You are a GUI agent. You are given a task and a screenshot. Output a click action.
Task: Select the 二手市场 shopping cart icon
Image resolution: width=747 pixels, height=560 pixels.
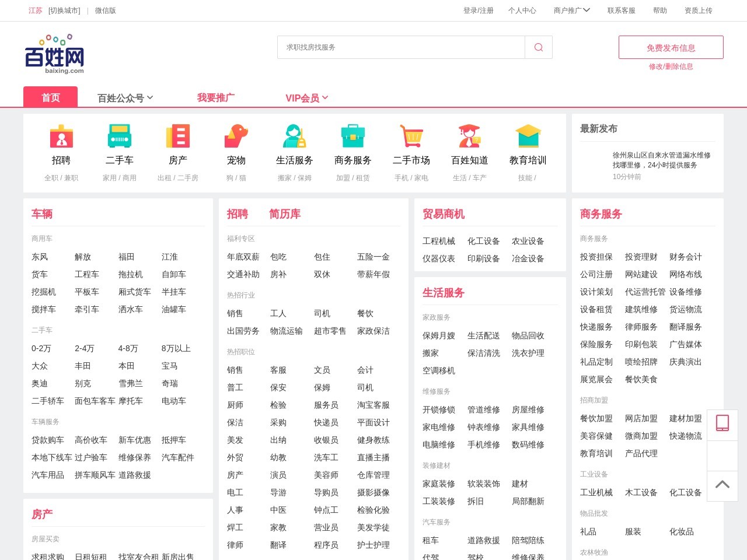pyautogui.click(x=411, y=136)
